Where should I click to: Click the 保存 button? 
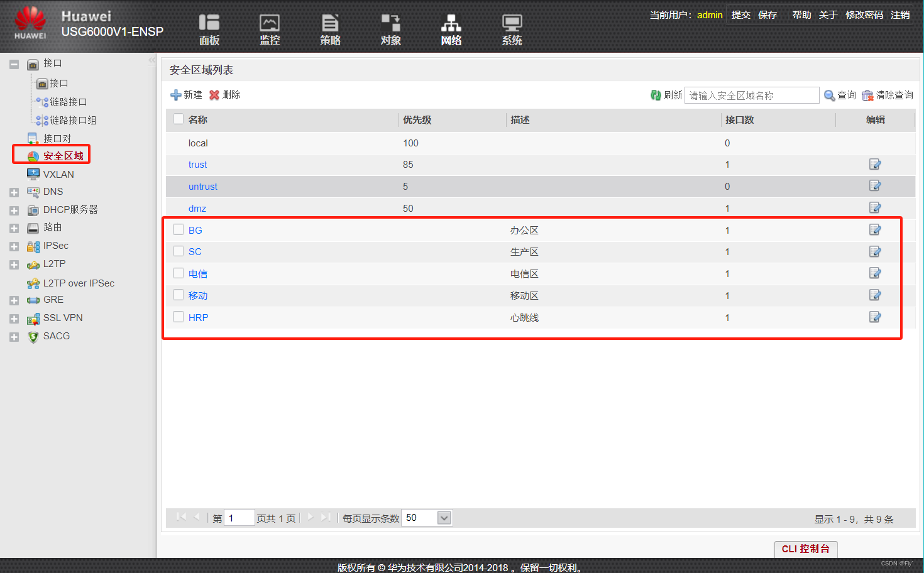767,14
